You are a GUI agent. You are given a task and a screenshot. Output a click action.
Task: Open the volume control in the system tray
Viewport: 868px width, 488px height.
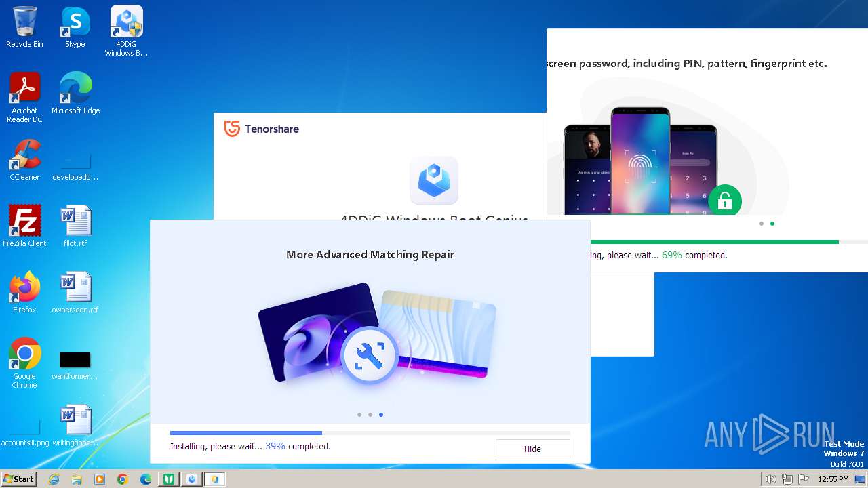(771, 479)
